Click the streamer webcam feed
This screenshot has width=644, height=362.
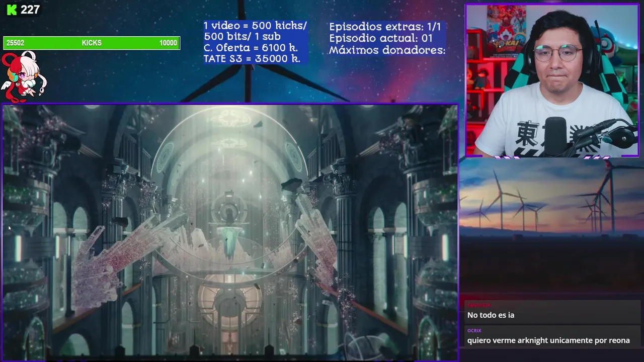coord(552,80)
